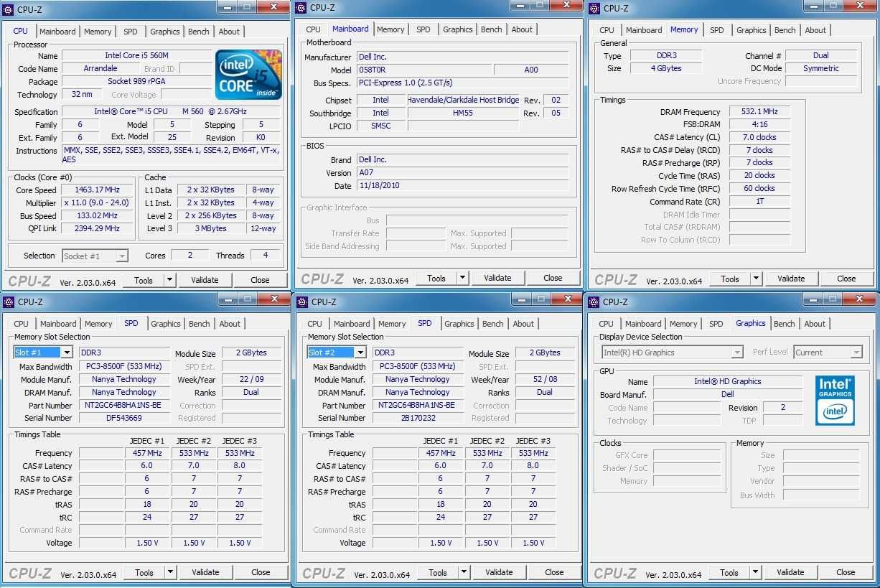
Task: Click the FSB:DRAM value 4:16
Action: coord(759,124)
